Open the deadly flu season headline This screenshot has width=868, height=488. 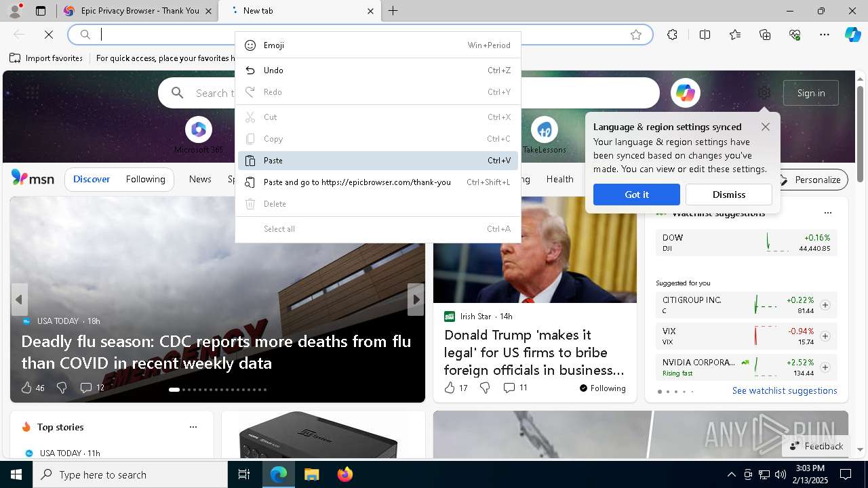tap(216, 352)
